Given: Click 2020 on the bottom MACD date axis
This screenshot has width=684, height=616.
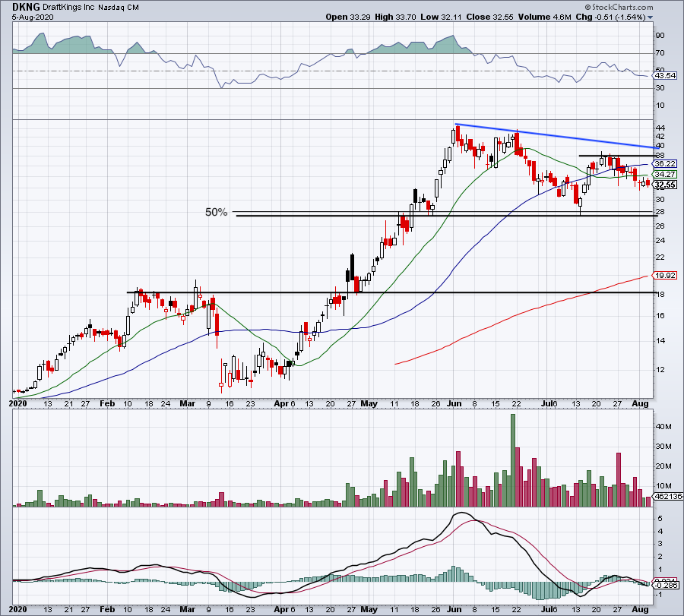Looking at the screenshot, I should point(18,609).
